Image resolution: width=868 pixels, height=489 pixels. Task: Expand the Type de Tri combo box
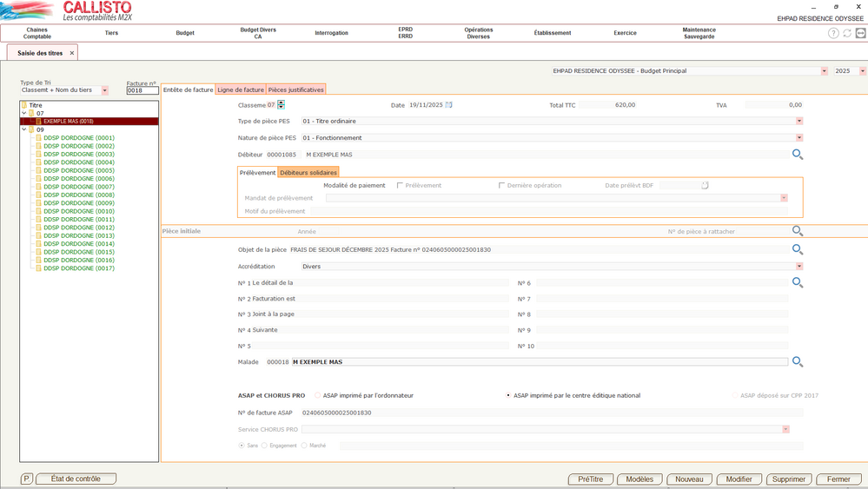pos(105,90)
